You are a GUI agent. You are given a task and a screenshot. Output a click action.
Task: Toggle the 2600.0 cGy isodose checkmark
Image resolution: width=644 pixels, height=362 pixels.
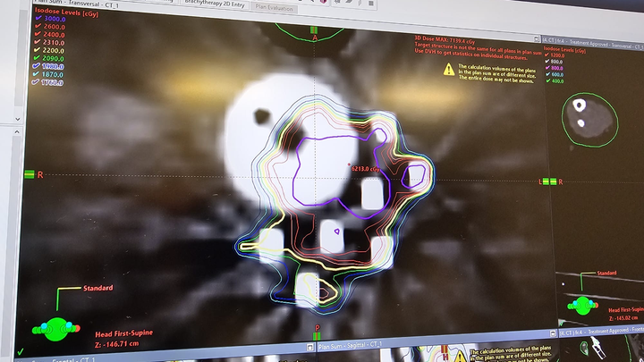pos(38,26)
